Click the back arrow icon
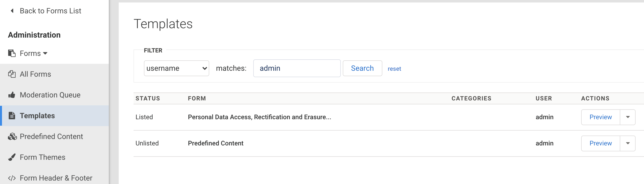The width and height of the screenshot is (644, 184). [x=12, y=11]
